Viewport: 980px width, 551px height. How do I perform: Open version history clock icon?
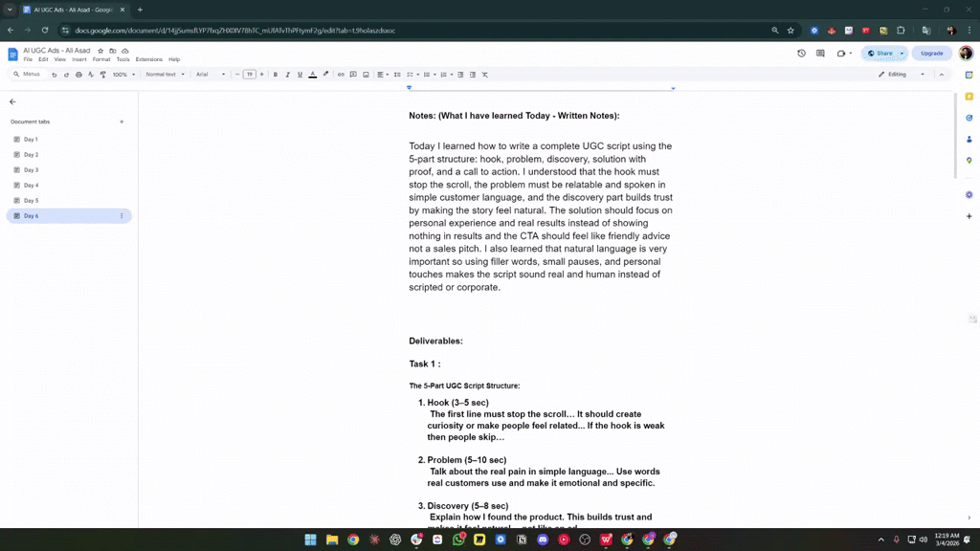[801, 54]
